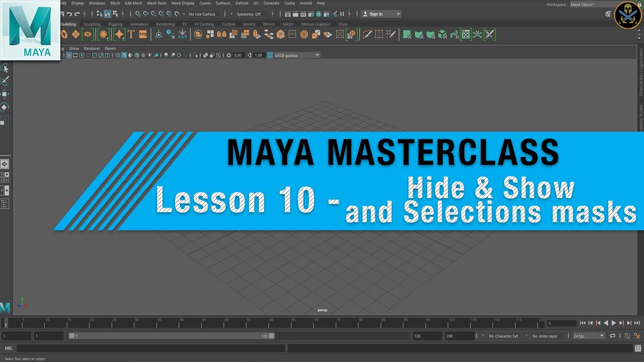Click the Planar UV mapping shelf icon
The width and height of the screenshot is (644, 362).
tap(407, 34)
